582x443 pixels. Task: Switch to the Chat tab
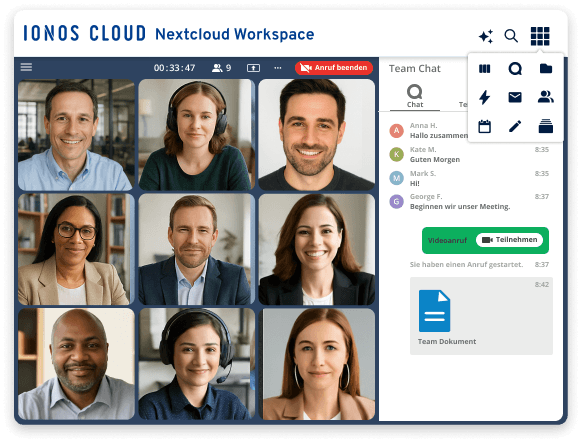pos(415,97)
